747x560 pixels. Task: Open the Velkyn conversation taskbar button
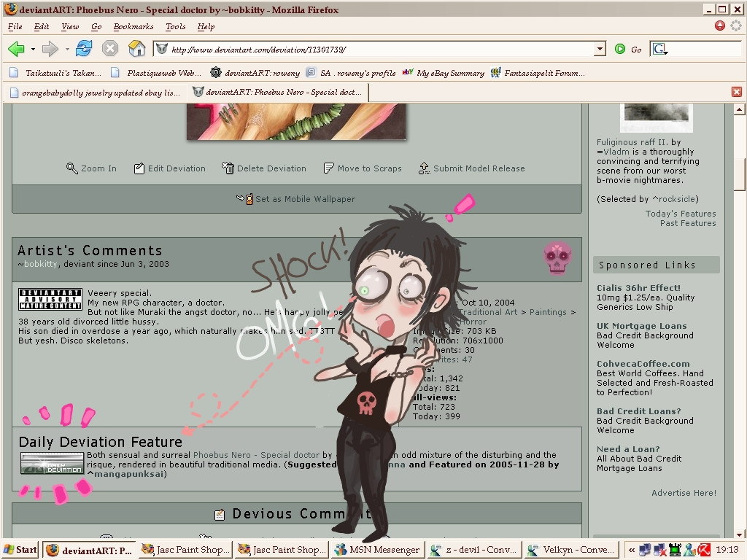tap(571, 550)
